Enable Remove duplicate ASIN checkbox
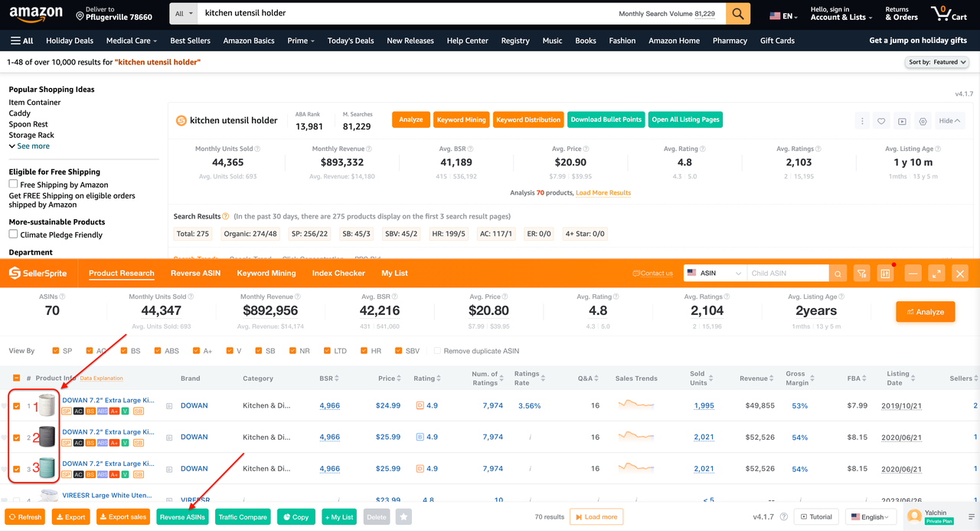 click(437, 351)
